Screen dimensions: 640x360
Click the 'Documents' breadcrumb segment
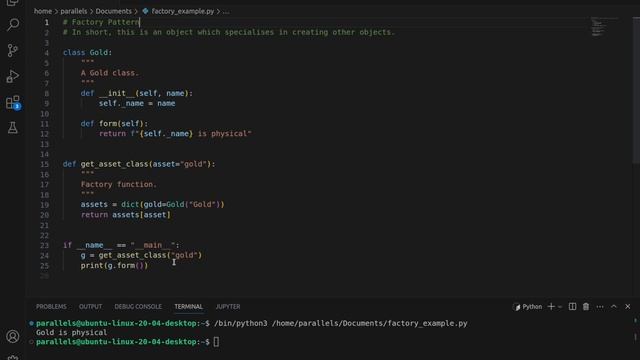[113, 11]
